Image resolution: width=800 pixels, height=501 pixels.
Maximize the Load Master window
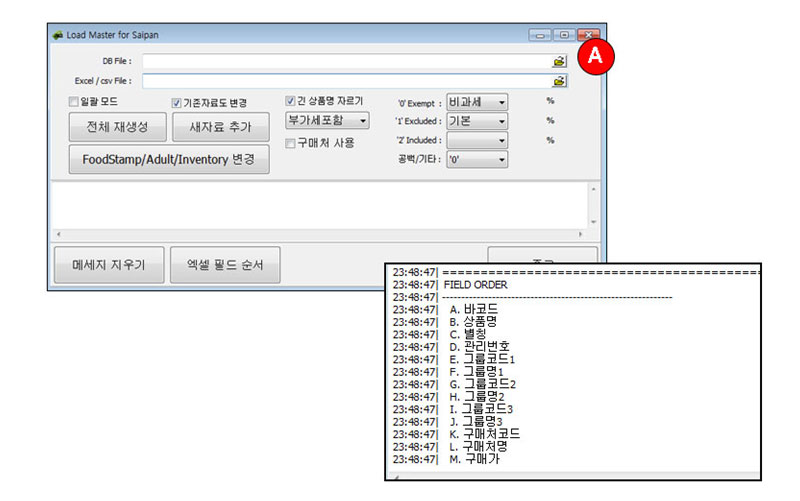click(x=564, y=35)
